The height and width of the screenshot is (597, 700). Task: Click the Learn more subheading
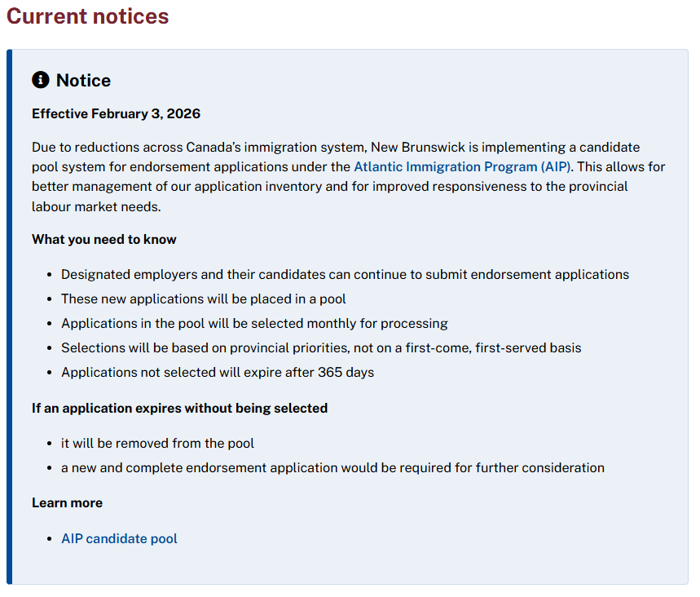pyautogui.click(x=67, y=502)
